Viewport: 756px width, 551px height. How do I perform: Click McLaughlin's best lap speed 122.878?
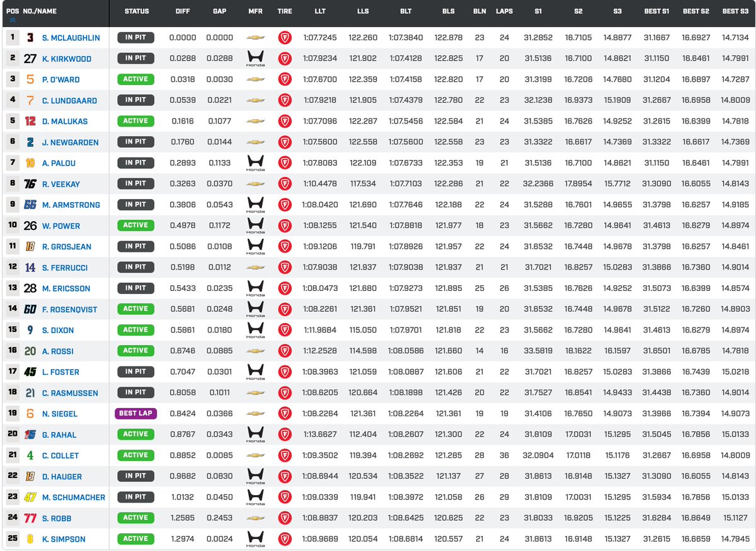click(x=449, y=38)
